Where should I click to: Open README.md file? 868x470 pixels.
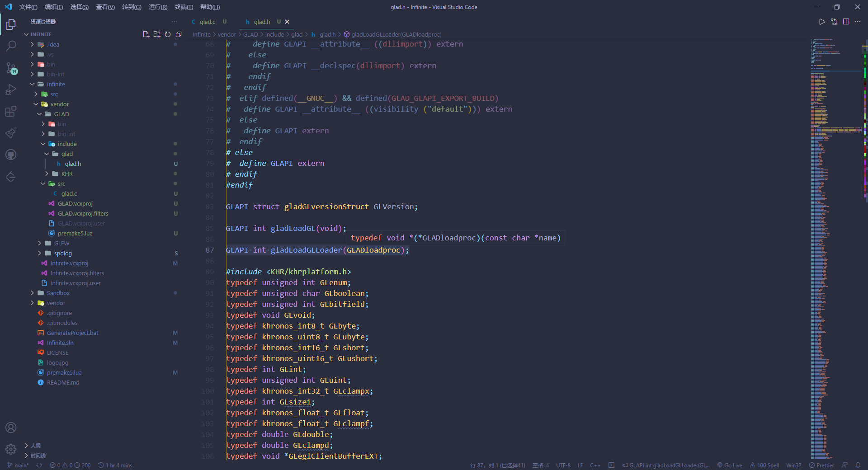point(63,382)
